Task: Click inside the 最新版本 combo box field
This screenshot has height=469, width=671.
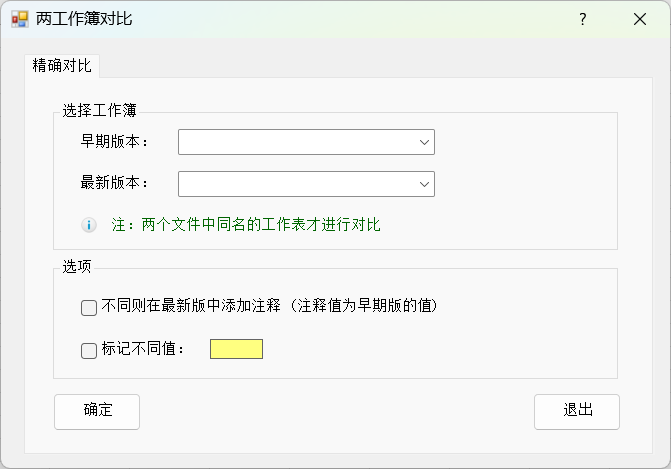Action: [x=306, y=184]
